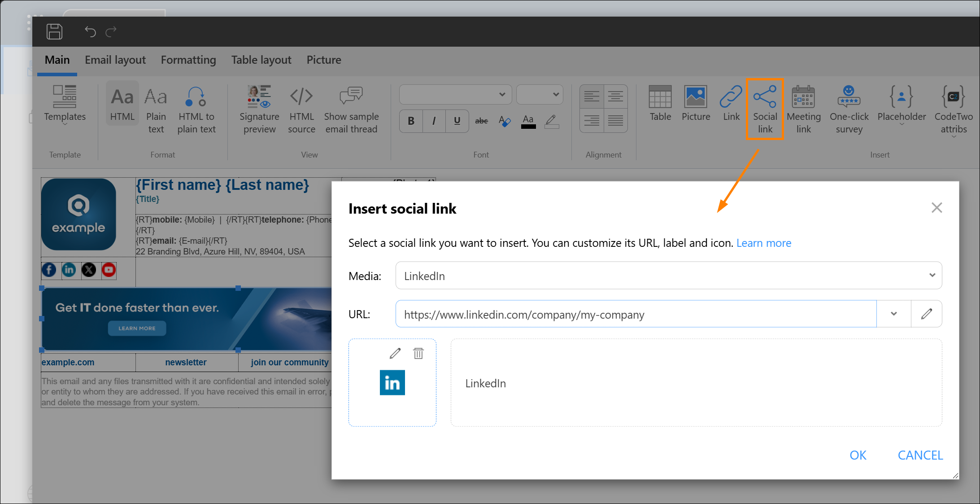980x504 pixels.
Task: Redo the last undone action
Action: (x=111, y=31)
